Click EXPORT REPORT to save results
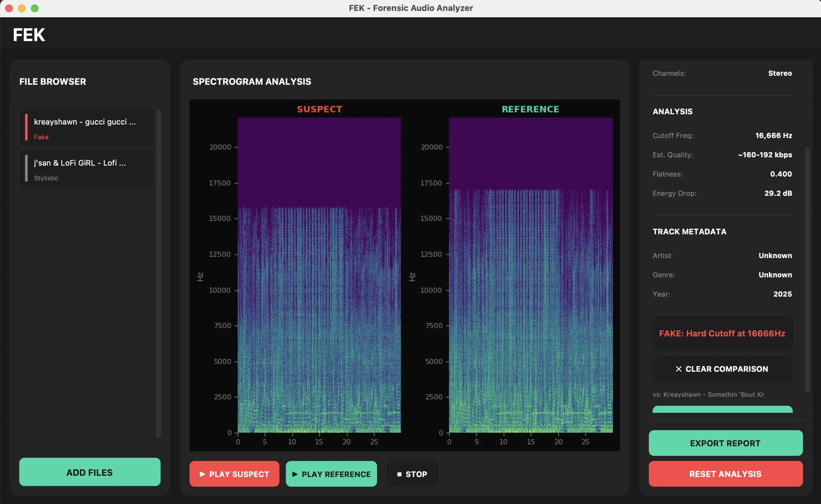 pos(725,443)
